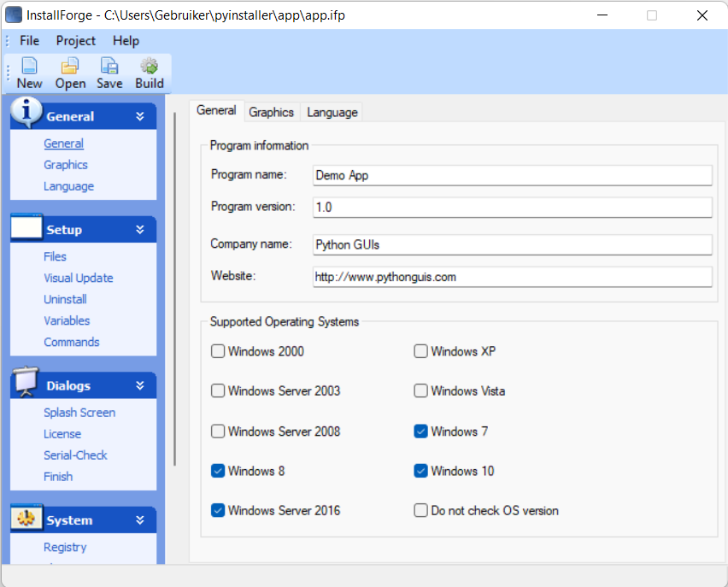Click the sidebar vertical scrollbar
The height and width of the screenshot is (587, 728).
click(174, 288)
